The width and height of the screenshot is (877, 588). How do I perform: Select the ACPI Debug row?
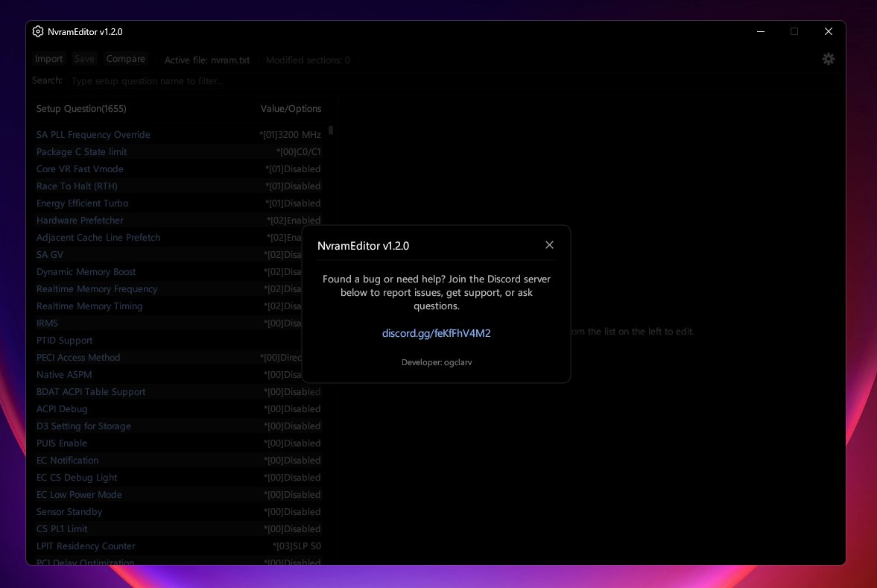[x=178, y=409]
